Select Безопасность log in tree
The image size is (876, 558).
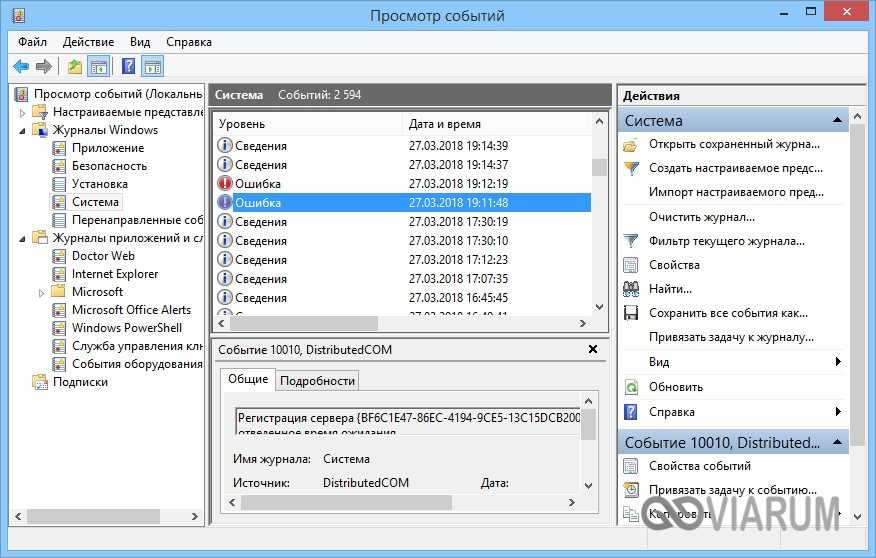[109, 166]
